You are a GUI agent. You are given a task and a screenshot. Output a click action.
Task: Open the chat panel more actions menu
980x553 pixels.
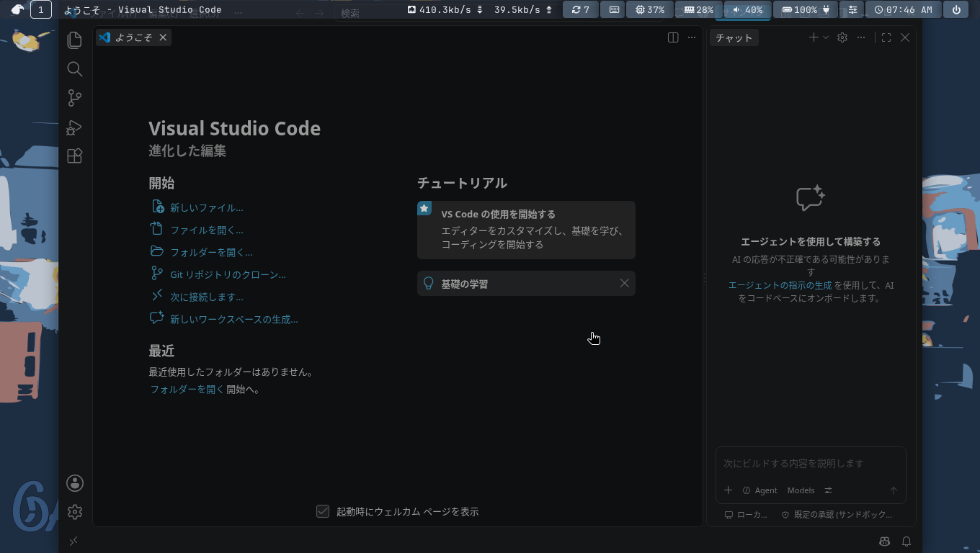(x=861, y=37)
